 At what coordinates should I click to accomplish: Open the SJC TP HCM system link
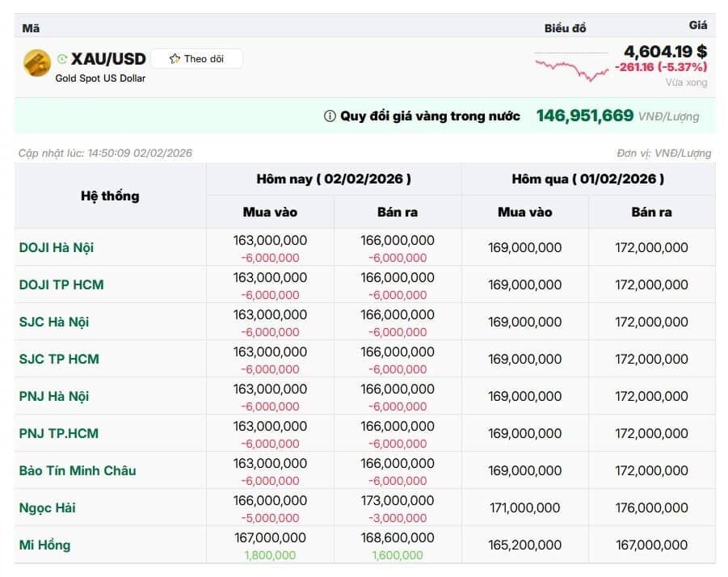click(x=59, y=359)
